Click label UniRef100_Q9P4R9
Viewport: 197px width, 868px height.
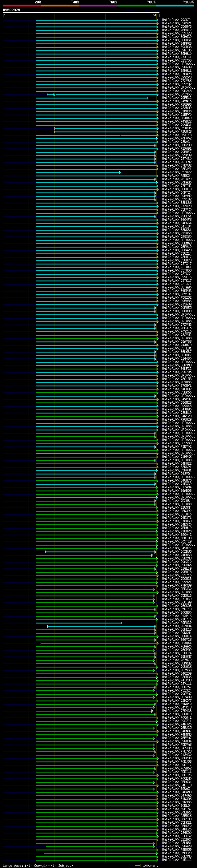[x=177, y=846]
